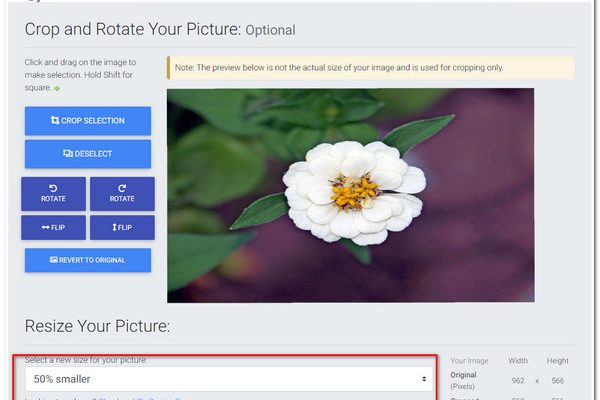Rotate the picture counterclockwise
The height and width of the screenshot is (400, 600).
(54, 194)
